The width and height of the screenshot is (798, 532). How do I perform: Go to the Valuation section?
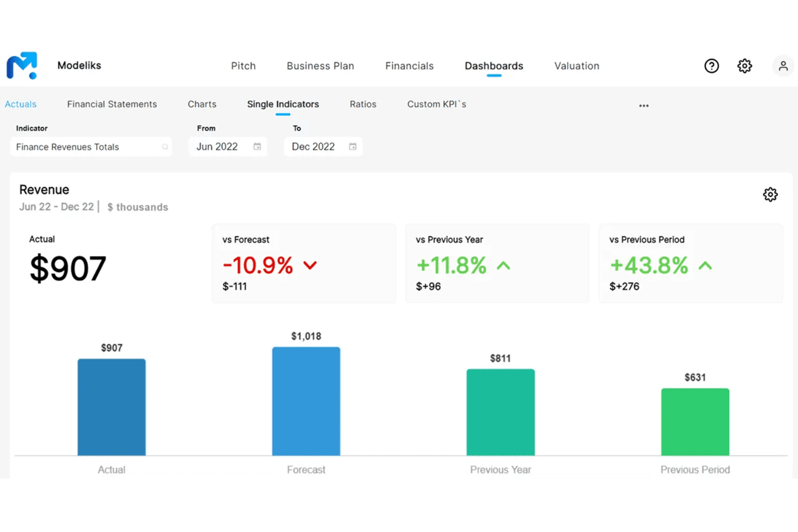576,66
